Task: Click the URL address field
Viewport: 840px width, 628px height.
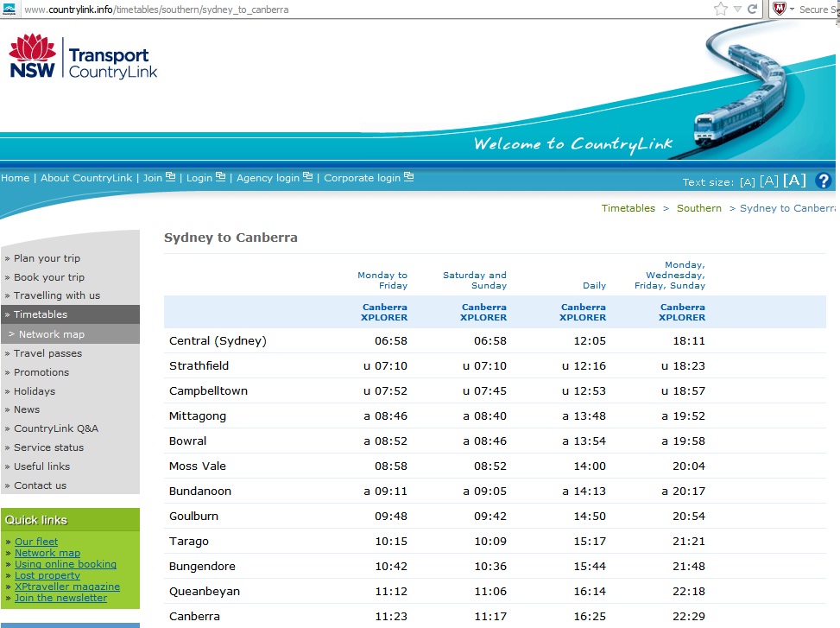Action: (x=364, y=10)
